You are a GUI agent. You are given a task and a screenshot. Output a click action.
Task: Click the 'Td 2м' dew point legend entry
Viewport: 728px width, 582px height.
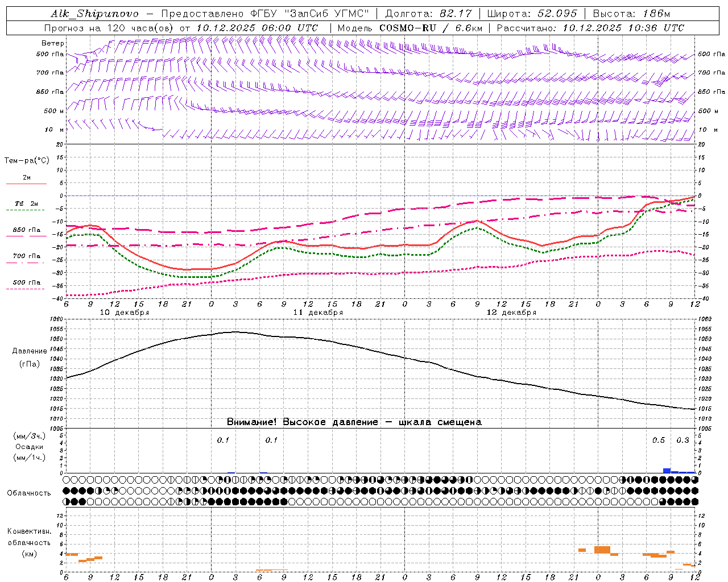(x=26, y=203)
